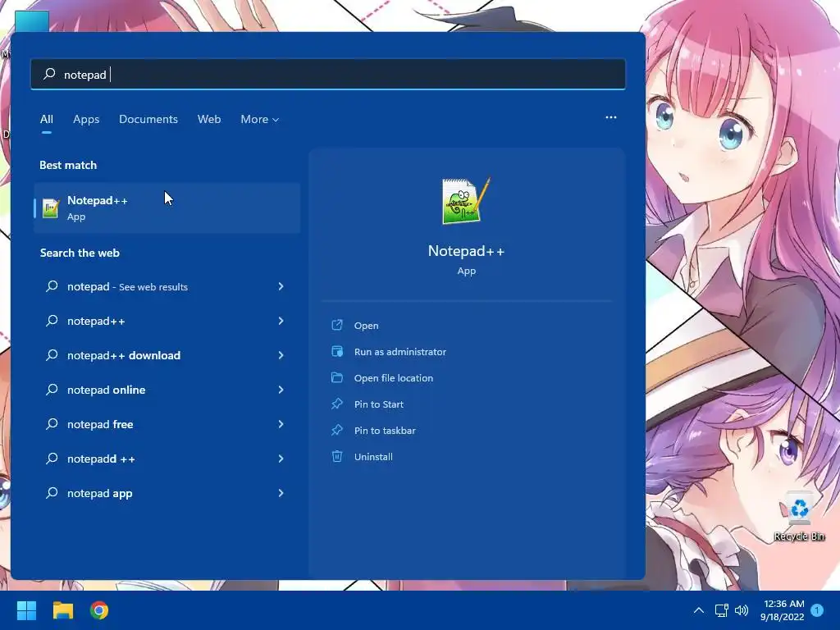Launch Google Chrome from the taskbar
840x630 pixels.
click(x=99, y=610)
